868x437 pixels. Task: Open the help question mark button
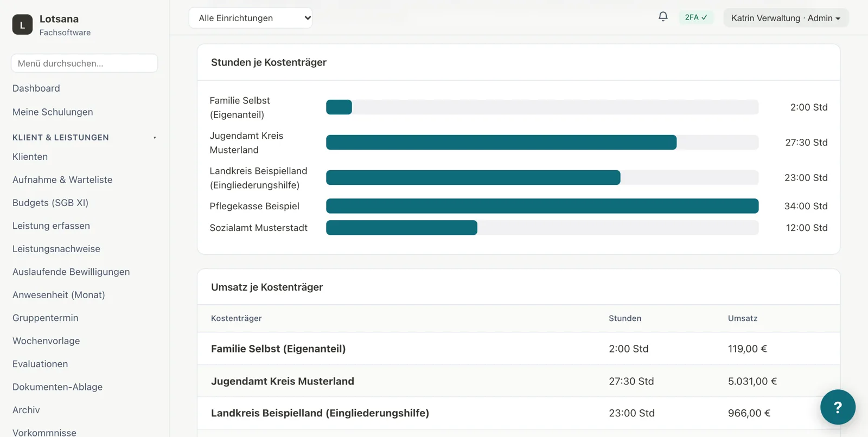click(838, 407)
